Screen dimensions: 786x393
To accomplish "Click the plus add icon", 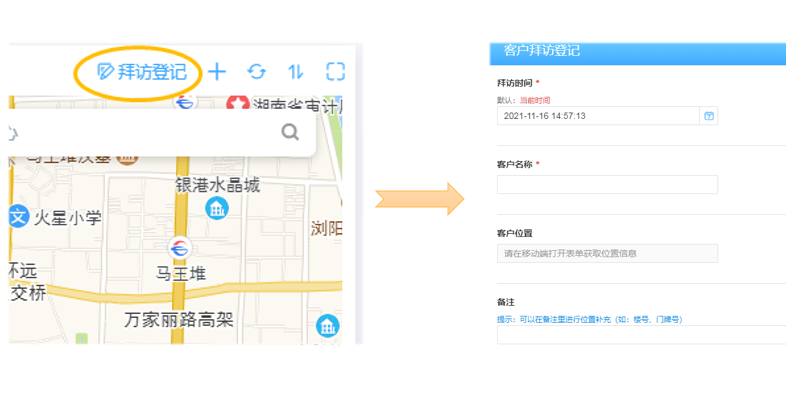I will (217, 72).
